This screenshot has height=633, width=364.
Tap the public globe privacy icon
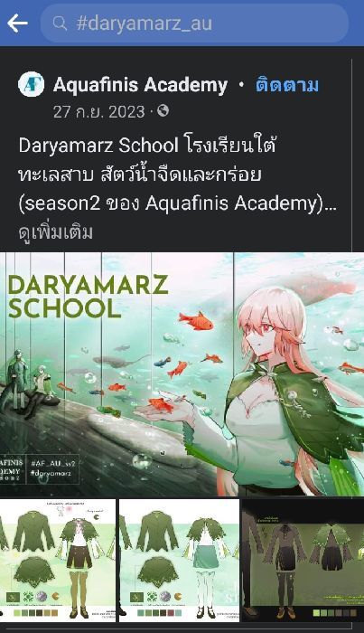click(x=163, y=110)
